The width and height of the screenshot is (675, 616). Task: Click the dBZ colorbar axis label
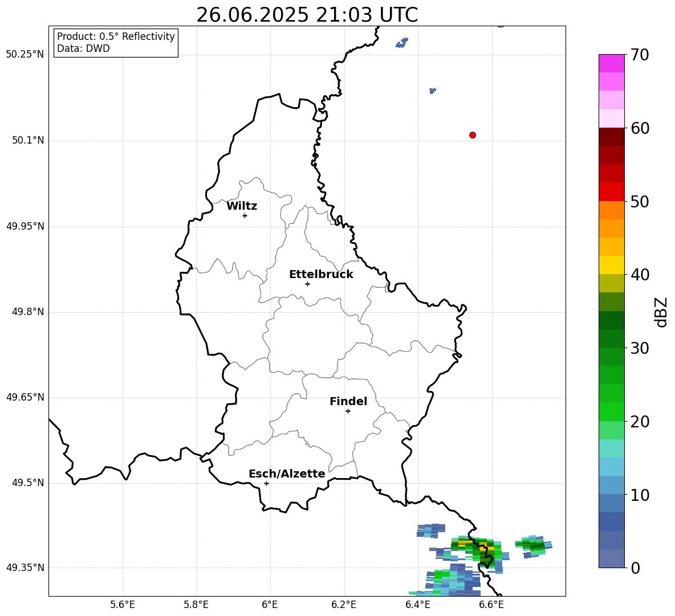coord(661,312)
